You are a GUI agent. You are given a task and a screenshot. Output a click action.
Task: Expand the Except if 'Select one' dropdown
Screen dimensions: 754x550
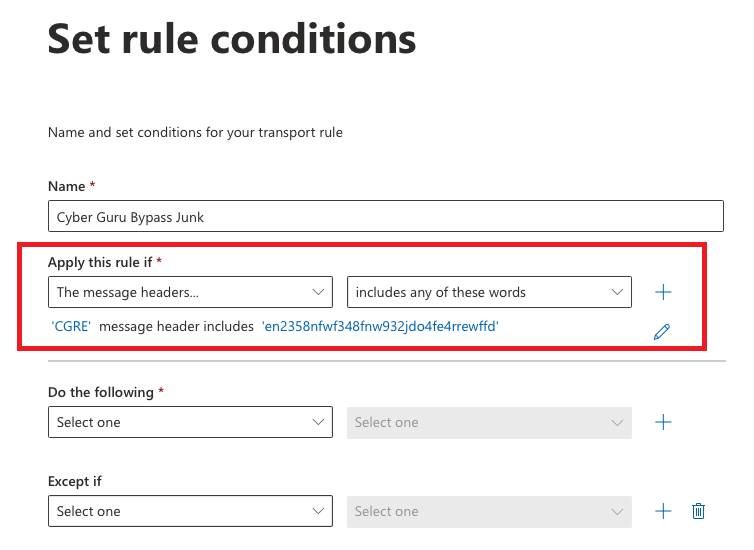tap(190, 511)
